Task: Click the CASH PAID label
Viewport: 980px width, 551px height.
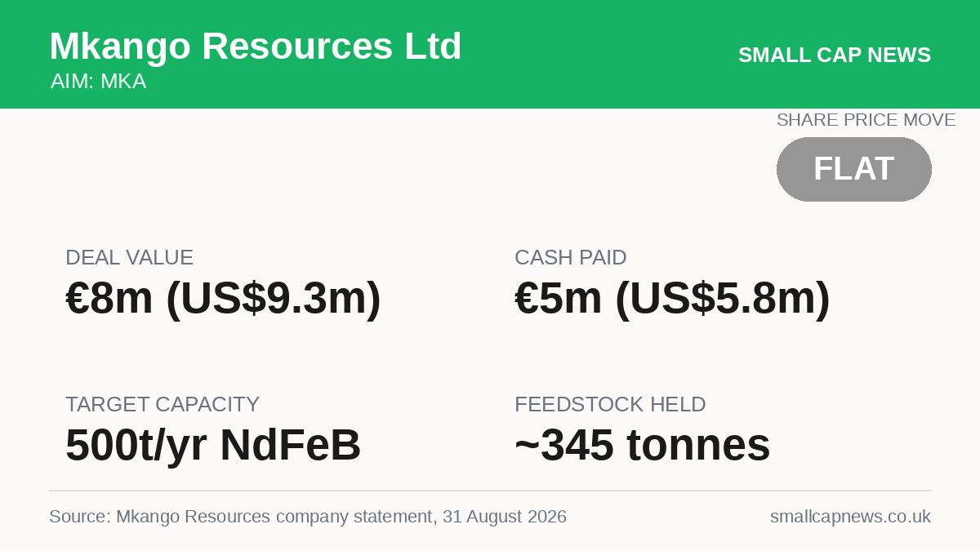Action: coord(571,258)
